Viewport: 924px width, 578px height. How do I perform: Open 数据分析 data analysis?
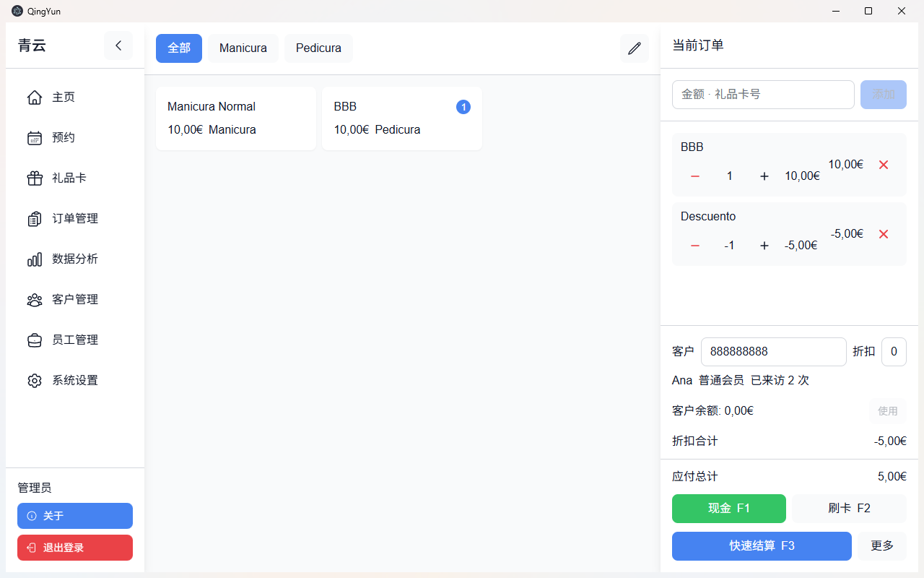click(x=75, y=259)
